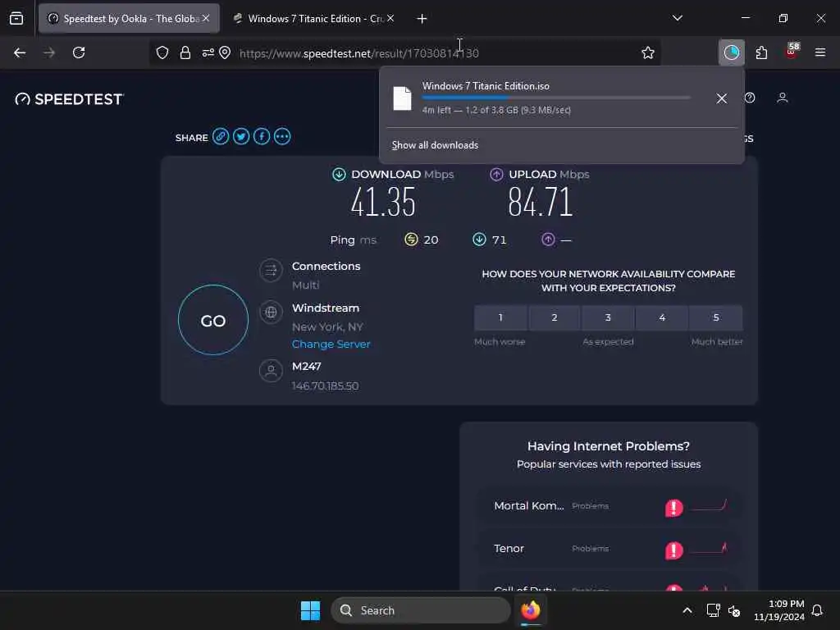840x630 pixels.
Task: Click the location permission pin icon
Action: tap(225, 52)
